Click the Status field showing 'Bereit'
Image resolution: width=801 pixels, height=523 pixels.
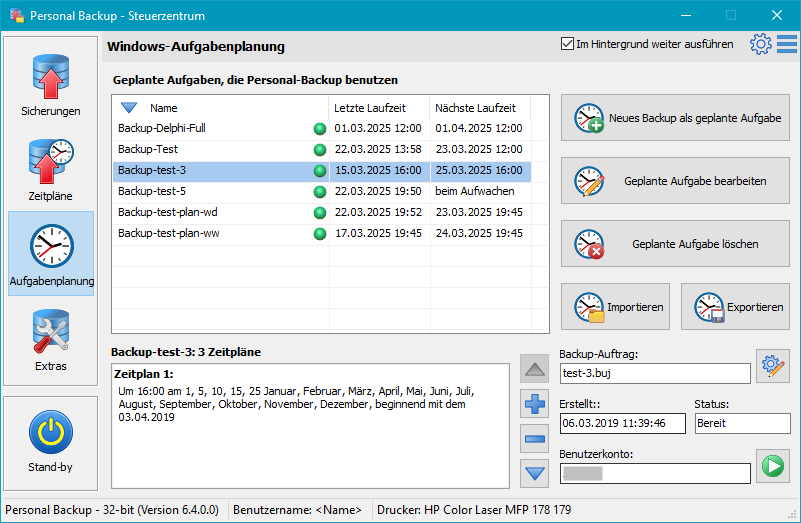742,423
